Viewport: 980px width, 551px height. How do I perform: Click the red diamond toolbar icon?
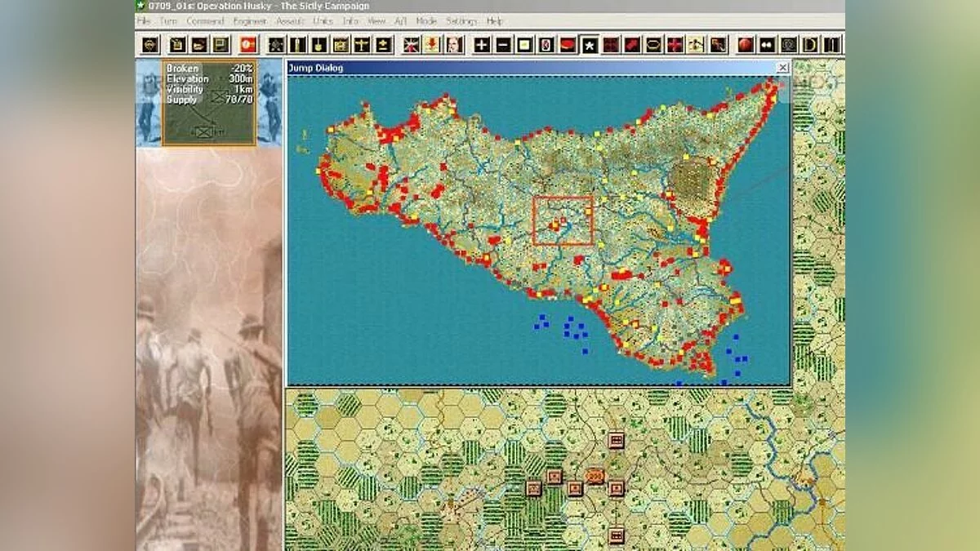(x=632, y=44)
